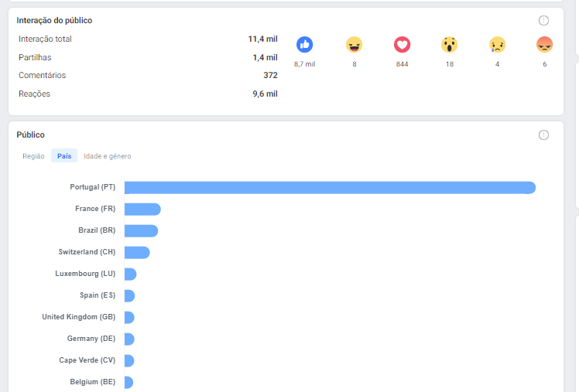The image size is (579, 392).
Task: Click the Angry reaction icon
Action: click(544, 45)
